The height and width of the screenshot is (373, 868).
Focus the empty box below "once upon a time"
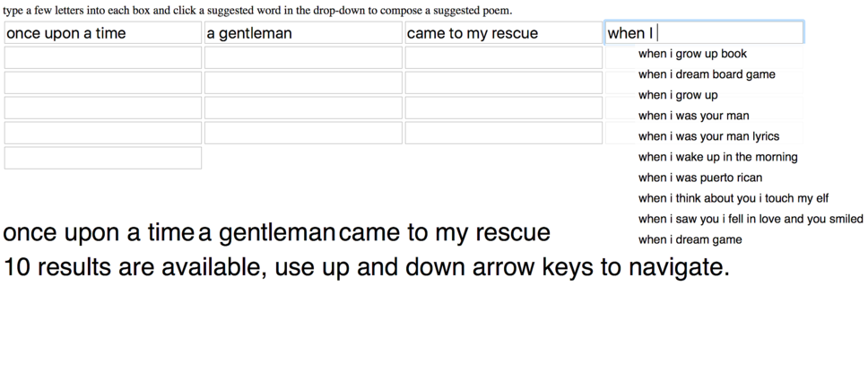(x=103, y=57)
